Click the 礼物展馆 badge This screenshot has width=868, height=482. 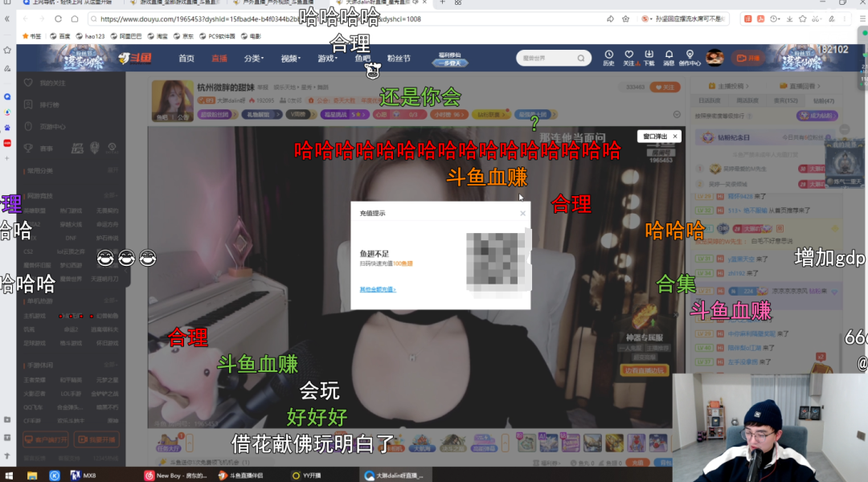click(x=260, y=115)
